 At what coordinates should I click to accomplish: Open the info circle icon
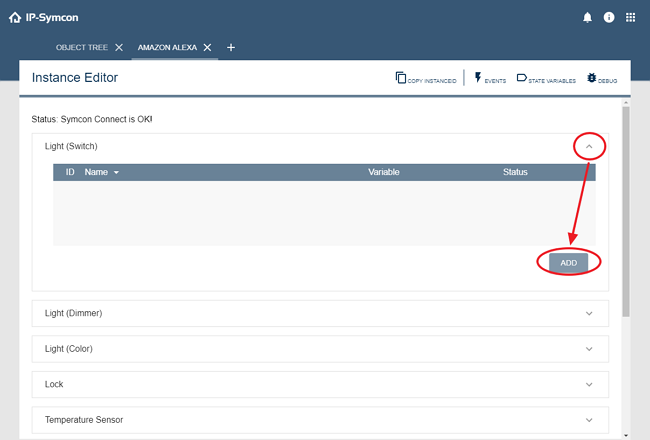pos(609,17)
